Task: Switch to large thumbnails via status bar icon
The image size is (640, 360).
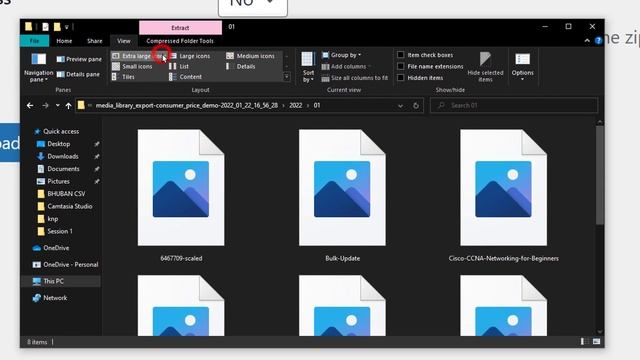Action: (x=596, y=342)
